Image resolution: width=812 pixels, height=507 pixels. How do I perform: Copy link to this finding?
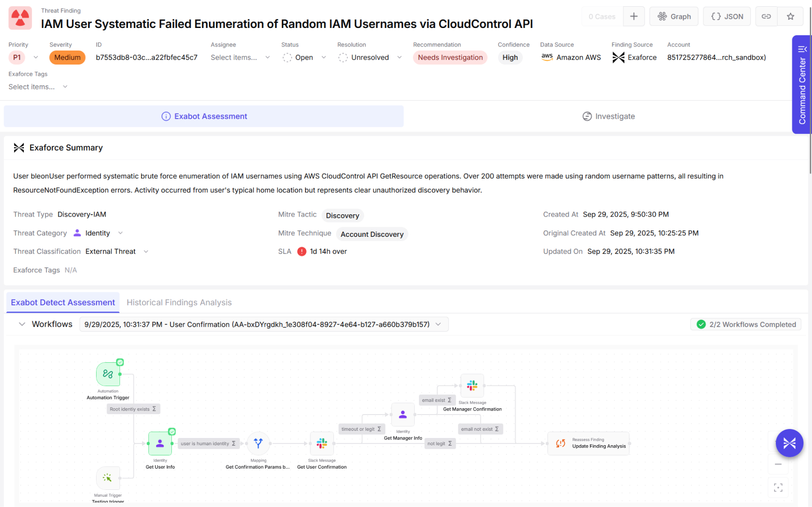[766, 16]
